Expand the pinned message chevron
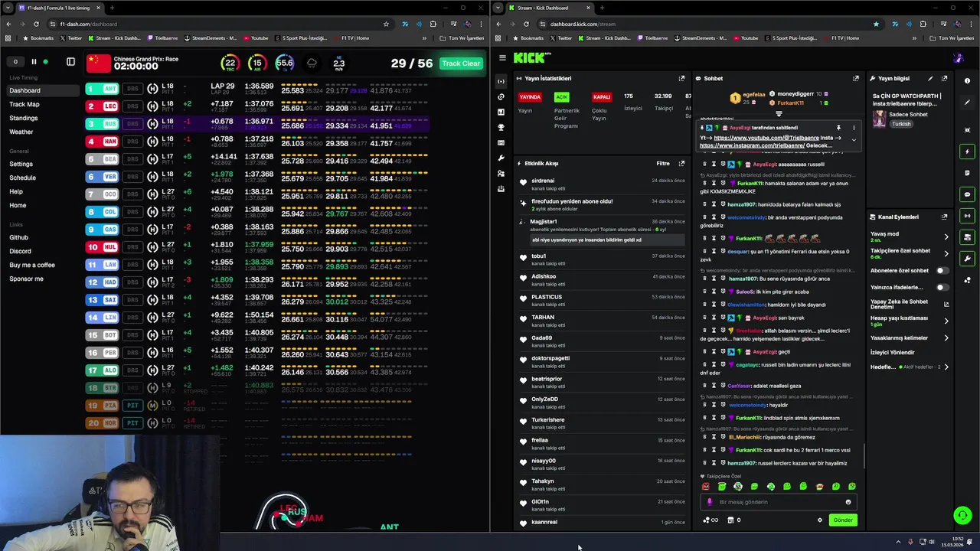This screenshot has width=980, height=551. click(854, 139)
